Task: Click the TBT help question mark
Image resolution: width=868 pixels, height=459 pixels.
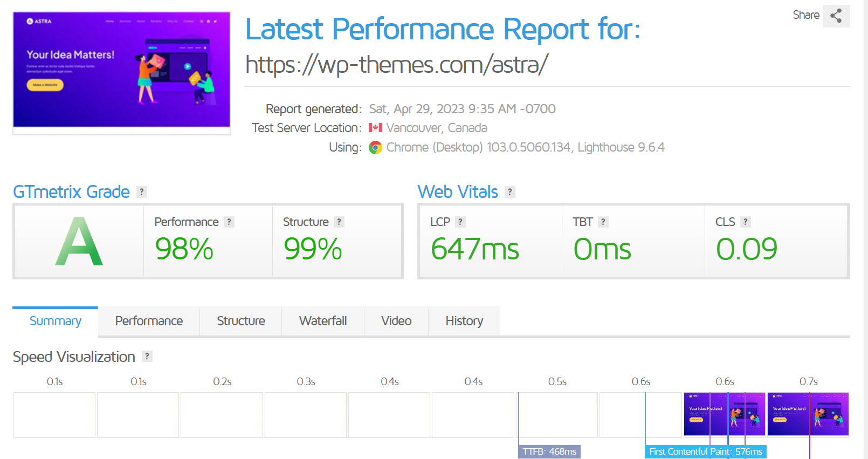Action: [x=603, y=222]
